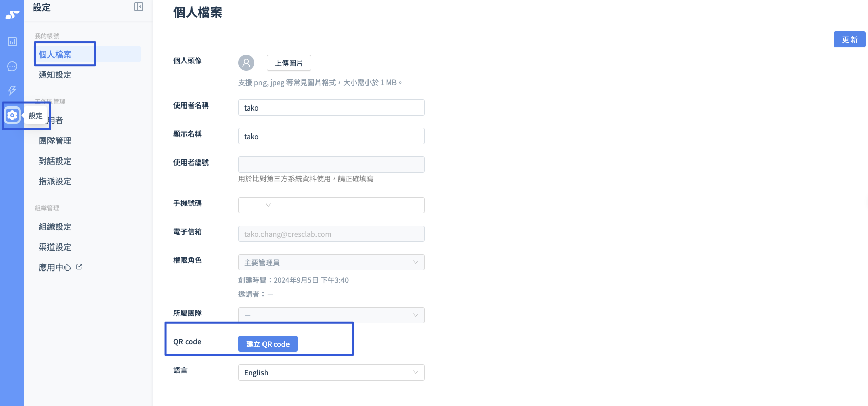Screen dimensions: 868x406
Task: Expand the 所屬團隊 dropdown
Action: coord(331,315)
